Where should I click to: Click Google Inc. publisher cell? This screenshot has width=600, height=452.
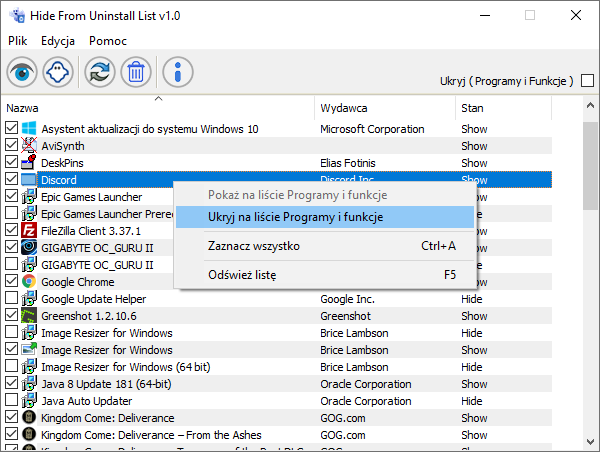(347, 299)
